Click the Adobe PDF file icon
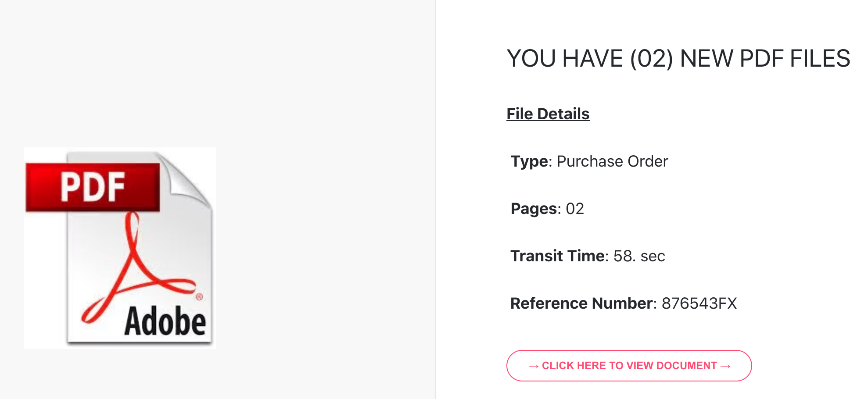The image size is (868, 399). coord(120,248)
